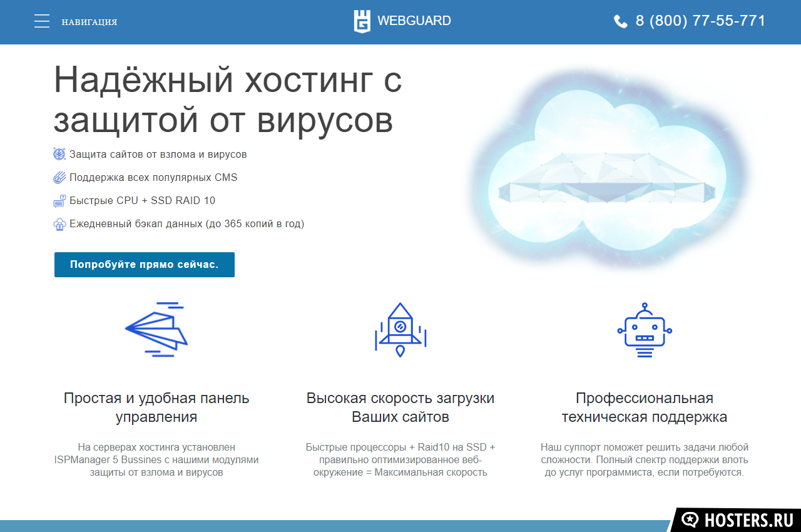Click heading 'Высокая скорость загрузки Ваших сайтов'
Viewport: 801px width, 532px height.
(x=400, y=407)
